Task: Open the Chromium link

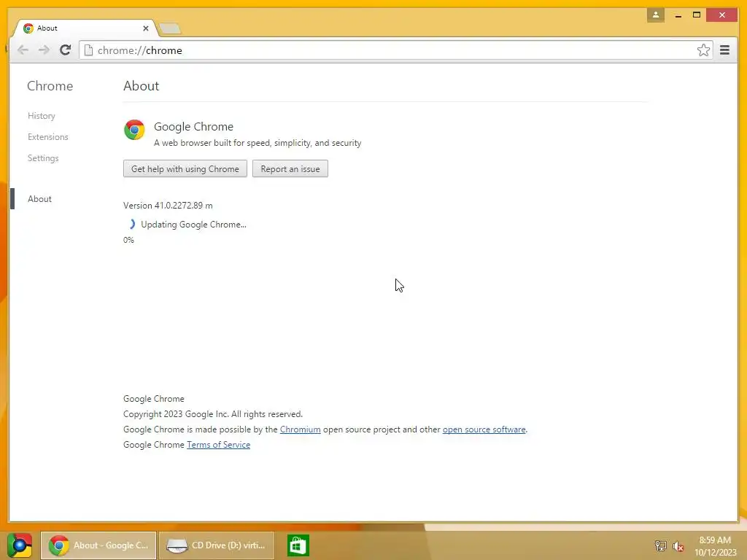Action: [300, 429]
